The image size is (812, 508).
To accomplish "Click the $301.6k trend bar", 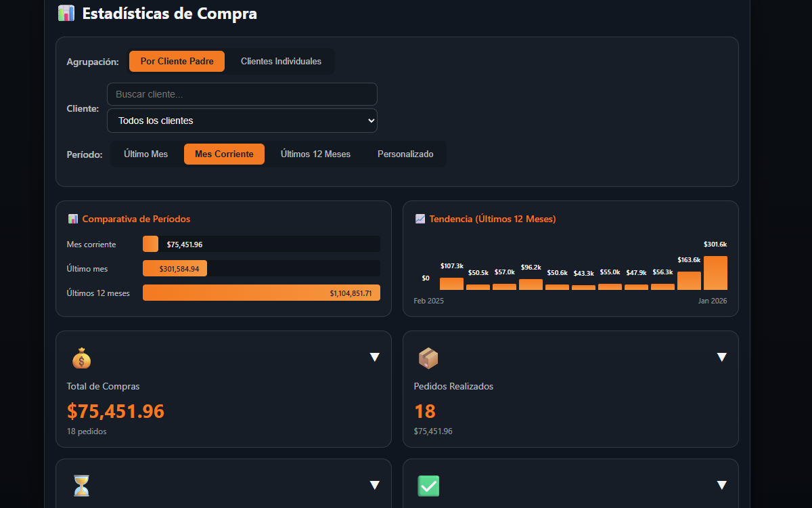I will [x=715, y=273].
